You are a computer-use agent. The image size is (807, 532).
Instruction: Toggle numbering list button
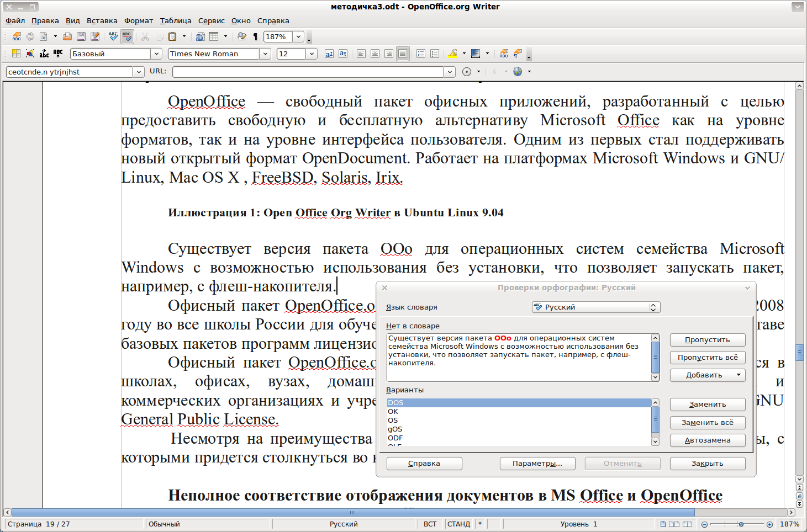(x=421, y=54)
